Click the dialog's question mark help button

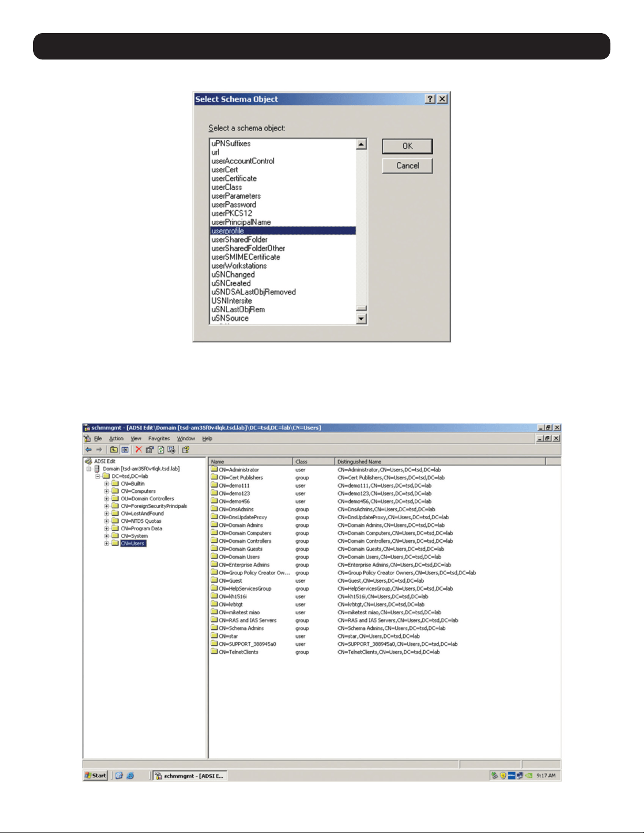pos(430,99)
